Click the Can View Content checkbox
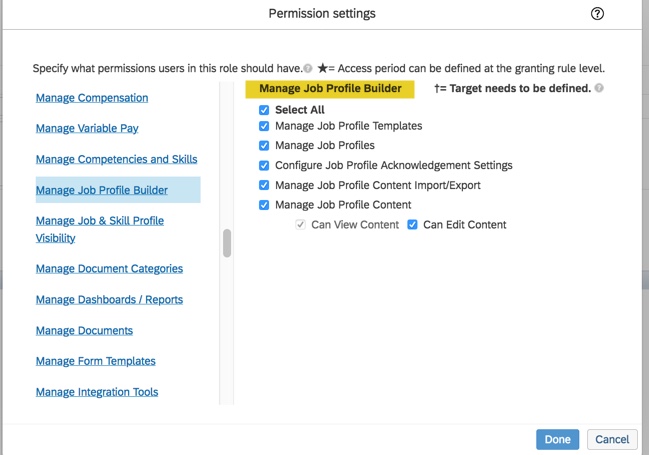 pyautogui.click(x=300, y=225)
